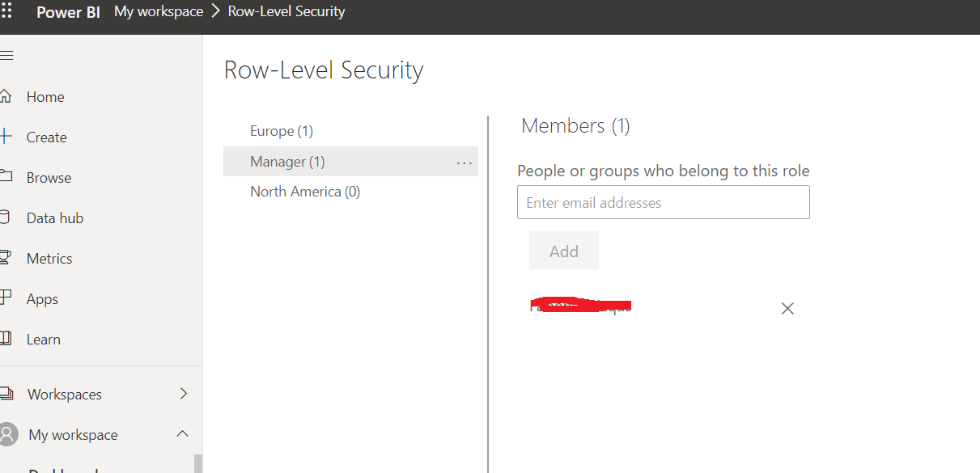
Task: Open Browse in navigation
Action: tap(49, 178)
